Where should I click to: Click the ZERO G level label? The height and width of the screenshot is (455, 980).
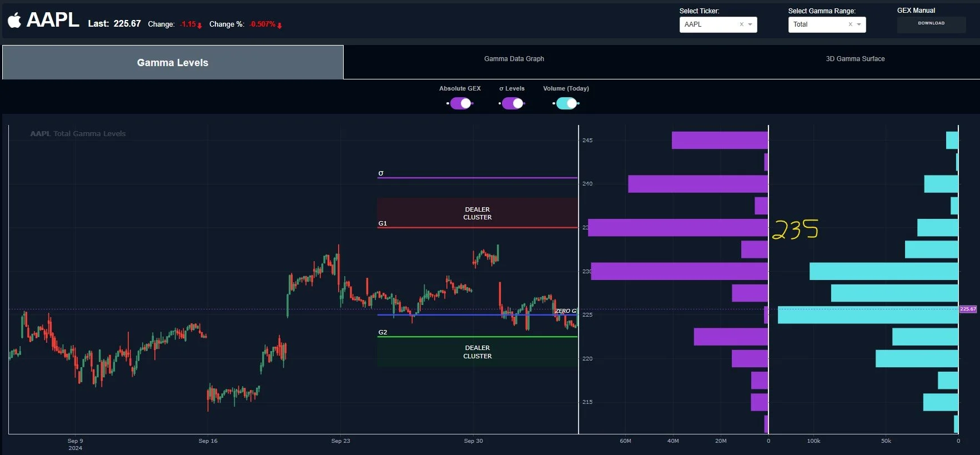click(x=566, y=311)
